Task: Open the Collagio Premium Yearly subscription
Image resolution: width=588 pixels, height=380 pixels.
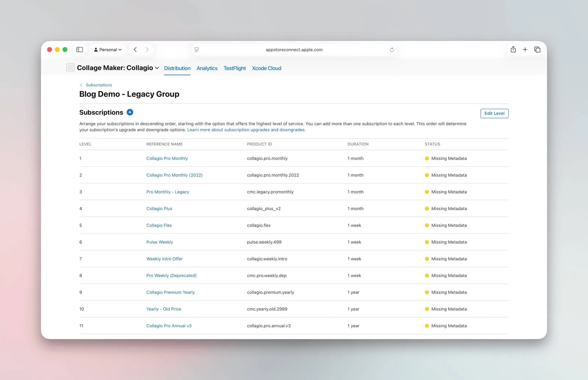Action: click(171, 293)
